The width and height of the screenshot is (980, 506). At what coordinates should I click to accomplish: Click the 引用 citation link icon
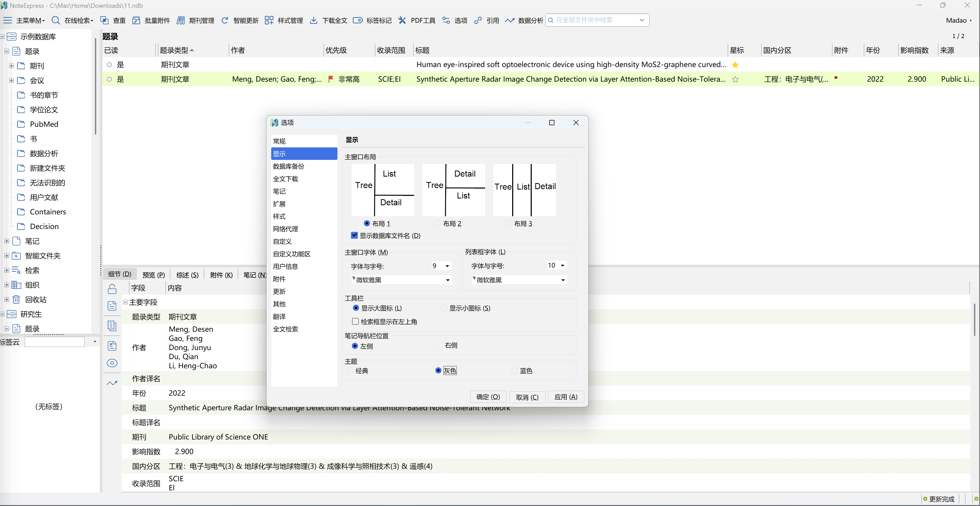(478, 20)
